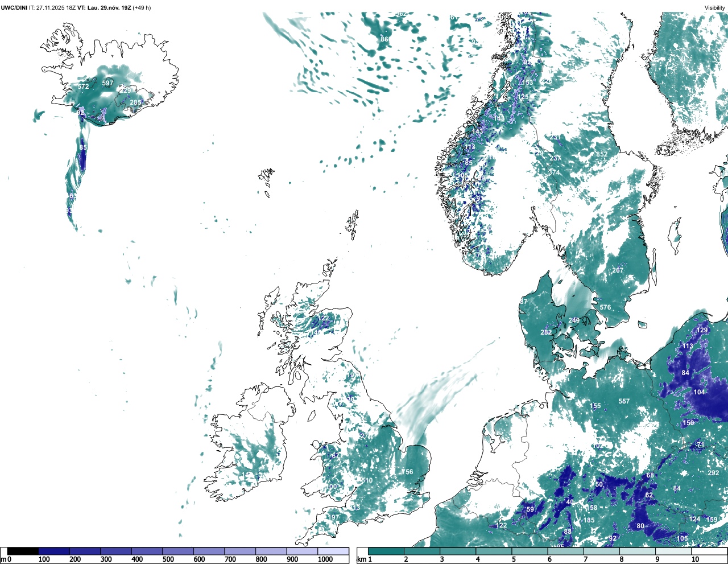
Task: Click the 'm' unit label in legend
Action: (3, 559)
